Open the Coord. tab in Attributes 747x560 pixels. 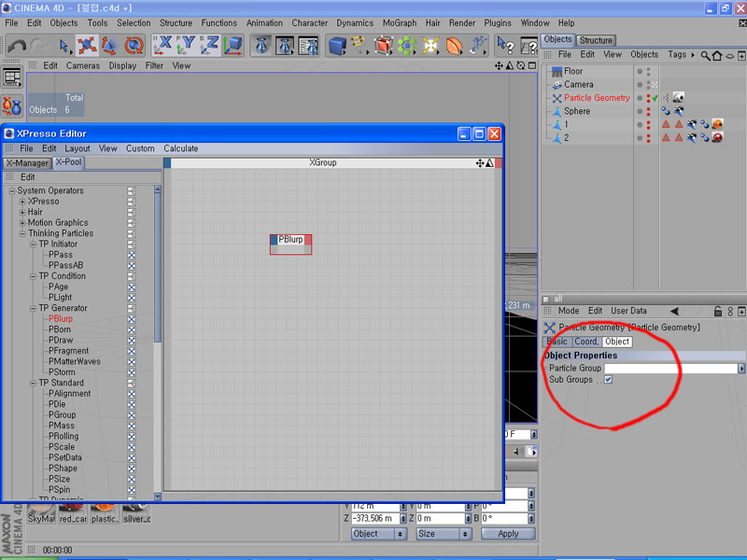pyautogui.click(x=586, y=342)
